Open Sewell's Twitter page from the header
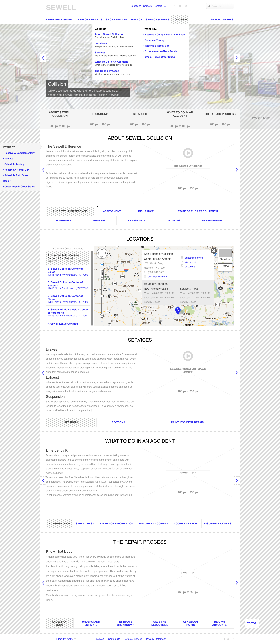 180,6
